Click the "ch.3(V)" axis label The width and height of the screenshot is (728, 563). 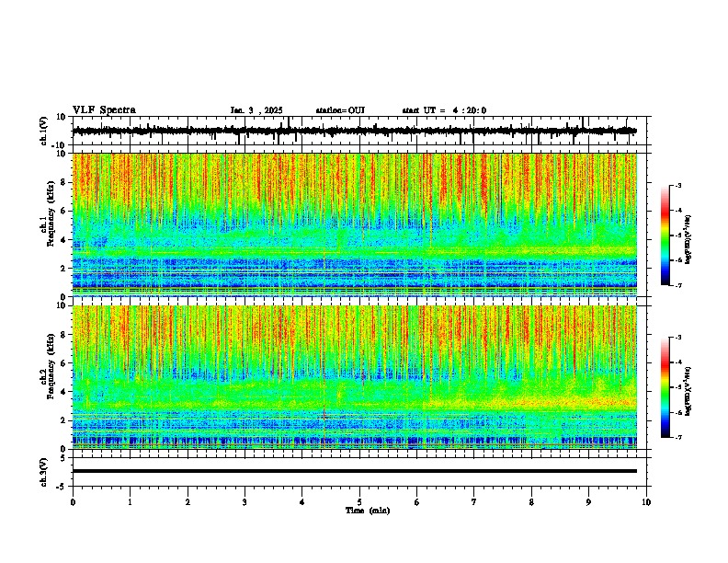(x=44, y=472)
